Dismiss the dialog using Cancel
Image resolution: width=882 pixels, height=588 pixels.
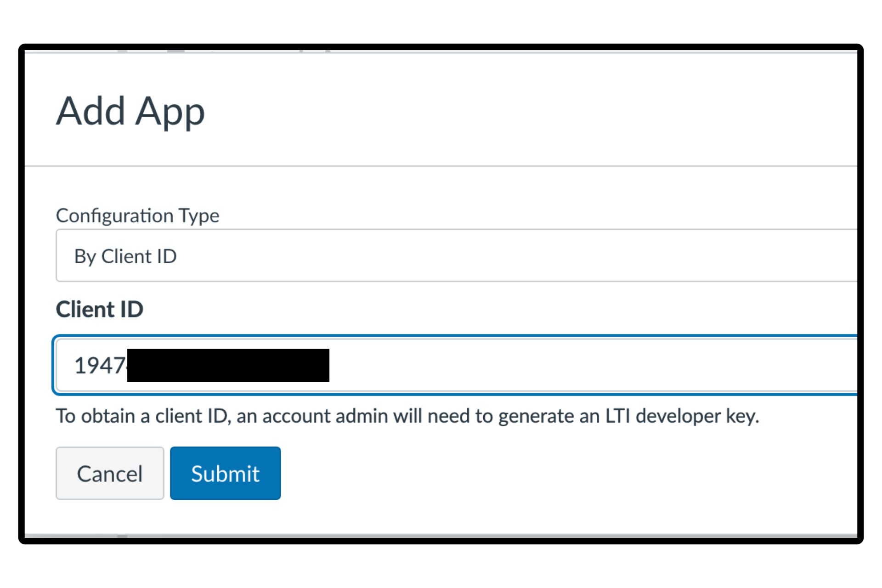click(x=110, y=473)
